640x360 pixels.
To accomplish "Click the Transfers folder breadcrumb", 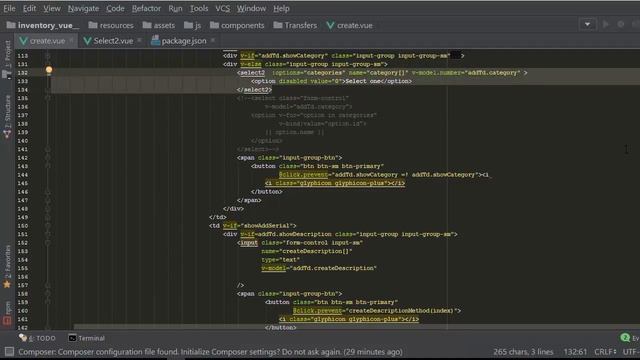I will pyautogui.click(x=295, y=25).
